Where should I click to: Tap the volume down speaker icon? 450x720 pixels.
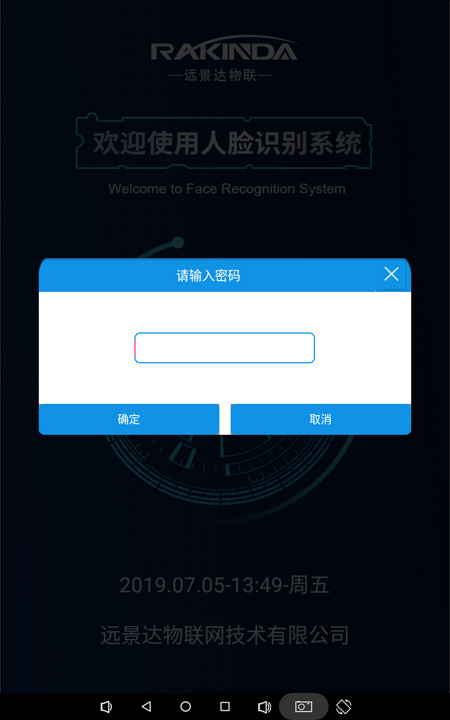[x=106, y=706]
